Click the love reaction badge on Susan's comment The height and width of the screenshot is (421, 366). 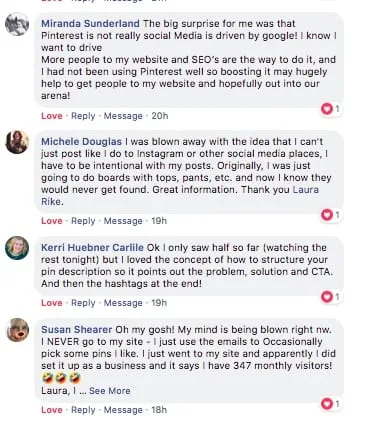[331, 404]
